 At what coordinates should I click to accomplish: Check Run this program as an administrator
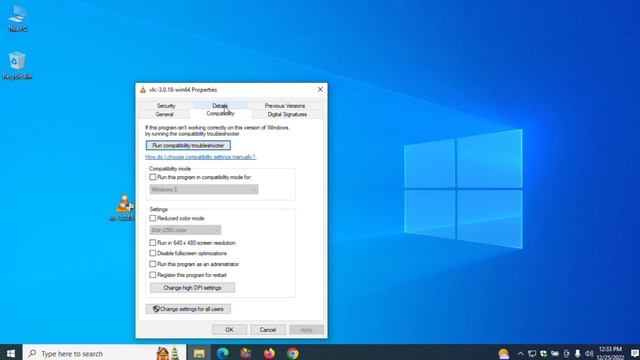153,264
